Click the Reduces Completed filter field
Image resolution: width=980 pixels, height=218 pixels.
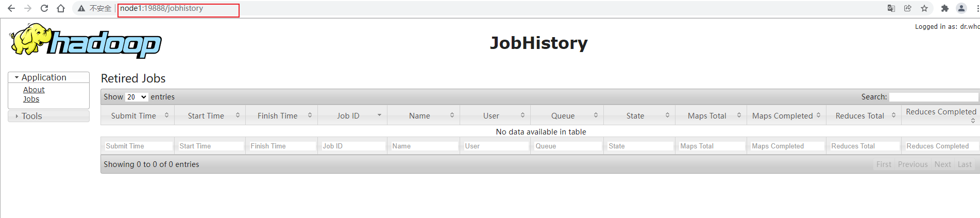click(941, 146)
